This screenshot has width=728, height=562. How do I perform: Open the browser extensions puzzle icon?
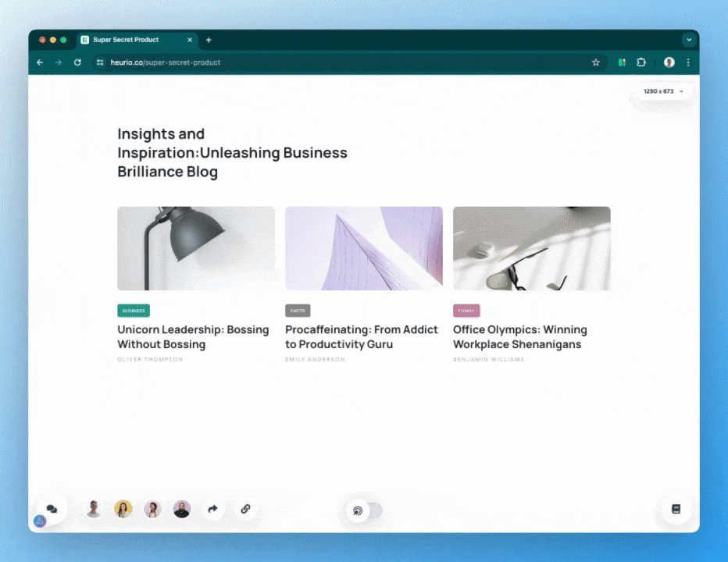pos(641,62)
